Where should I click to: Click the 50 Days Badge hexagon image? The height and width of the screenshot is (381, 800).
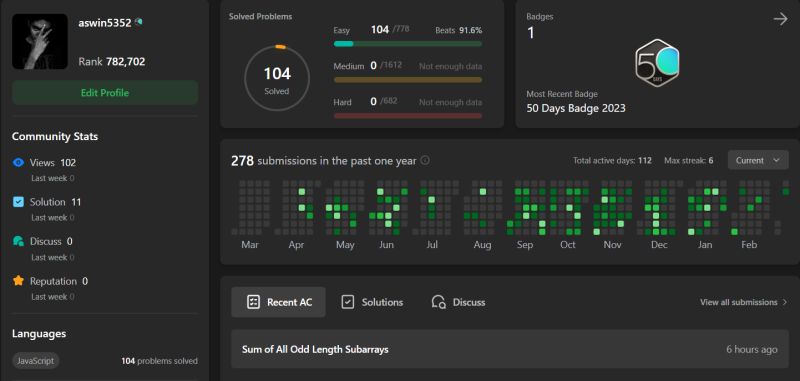point(657,63)
